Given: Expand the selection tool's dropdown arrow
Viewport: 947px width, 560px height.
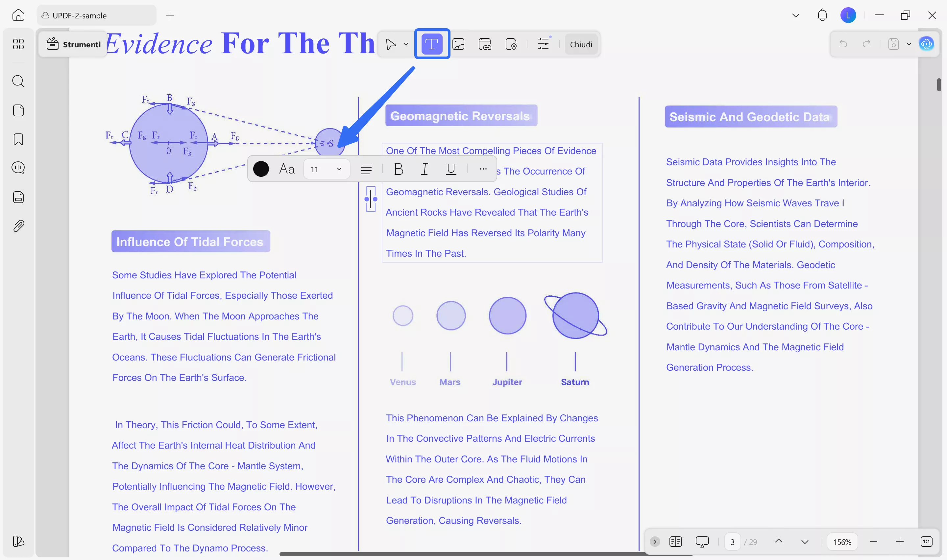Looking at the screenshot, I should 406,44.
